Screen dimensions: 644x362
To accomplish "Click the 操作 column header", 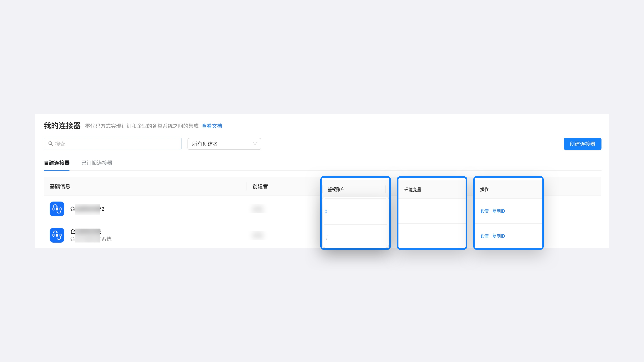I will point(484,190).
